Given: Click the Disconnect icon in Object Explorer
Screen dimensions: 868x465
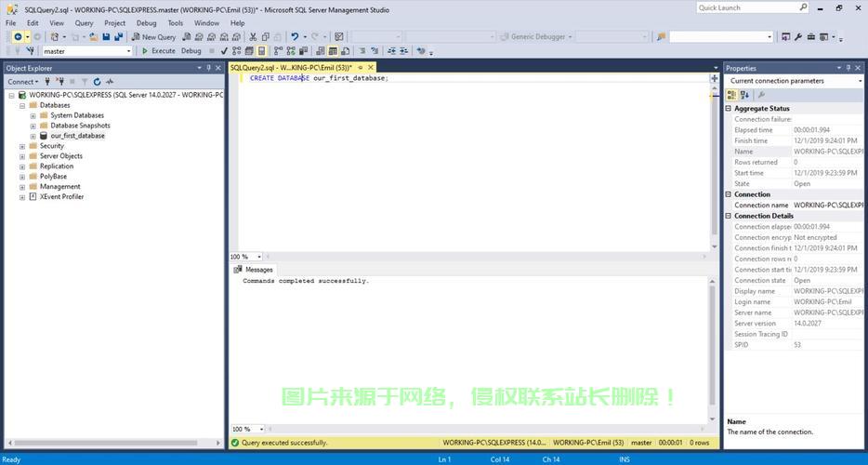Looking at the screenshot, I should pyautogui.click(x=59, y=82).
